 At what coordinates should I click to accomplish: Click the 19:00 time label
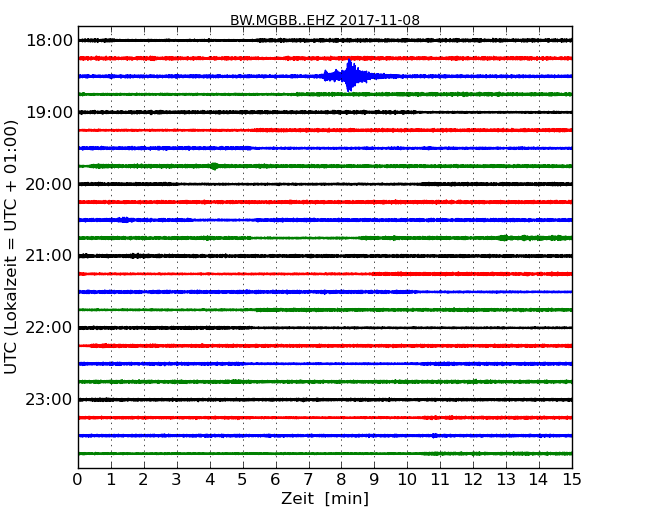tap(49, 112)
